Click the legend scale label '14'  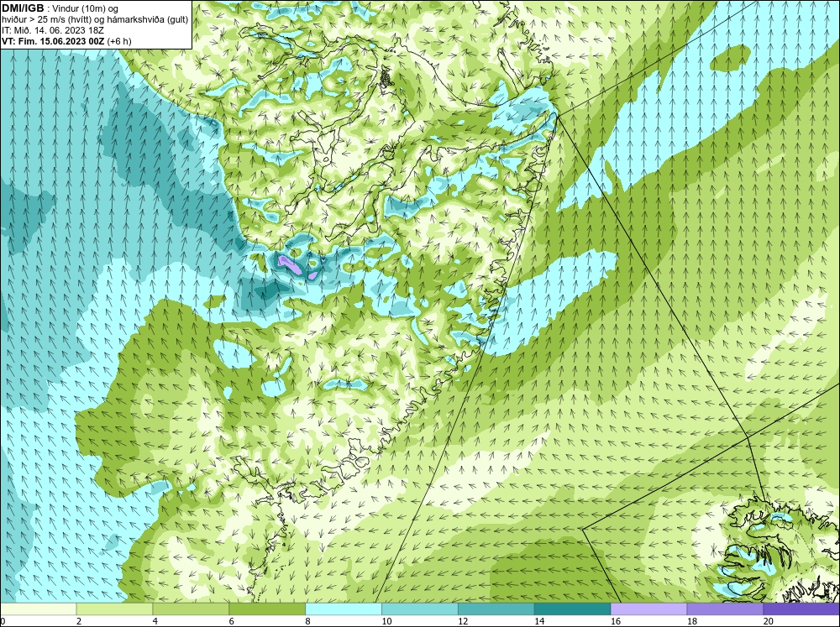[x=539, y=621]
